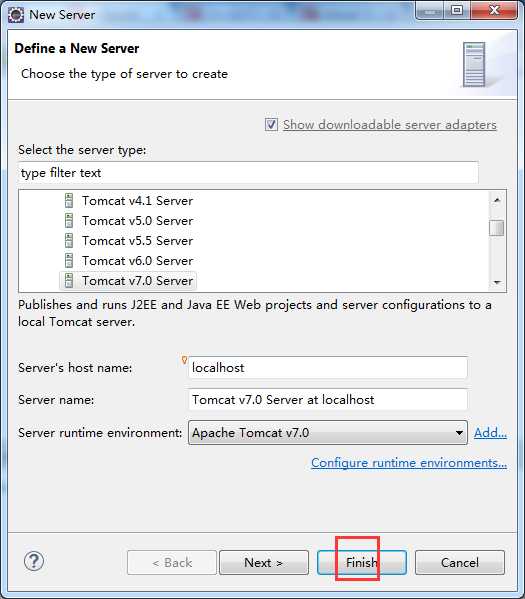Focus the type filter text field

click(248, 173)
